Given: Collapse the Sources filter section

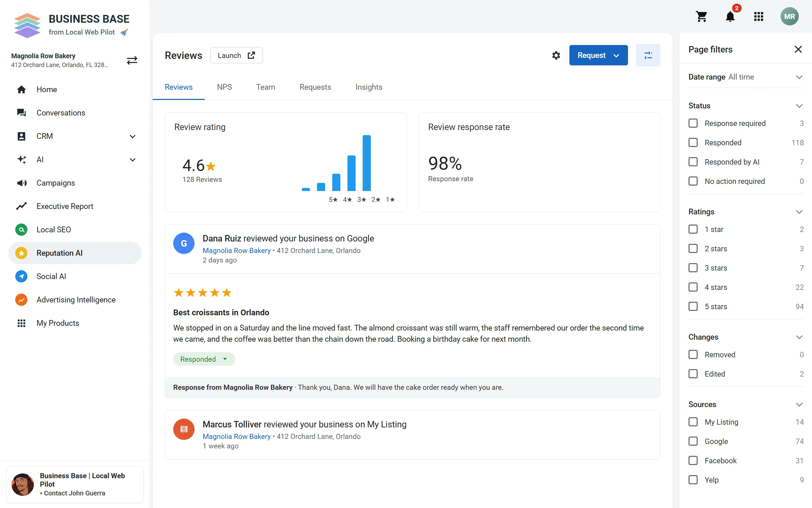Looking at the screenshot, I should tap(799, 404).
